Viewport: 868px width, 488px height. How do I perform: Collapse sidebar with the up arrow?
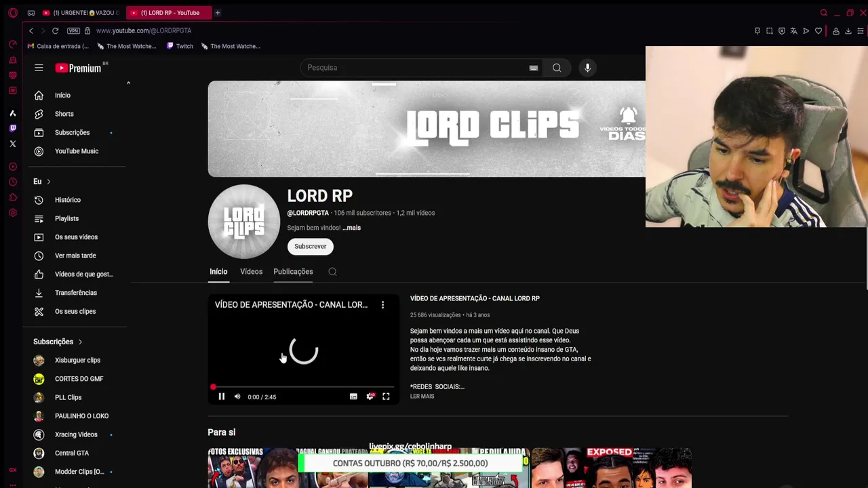128,83
